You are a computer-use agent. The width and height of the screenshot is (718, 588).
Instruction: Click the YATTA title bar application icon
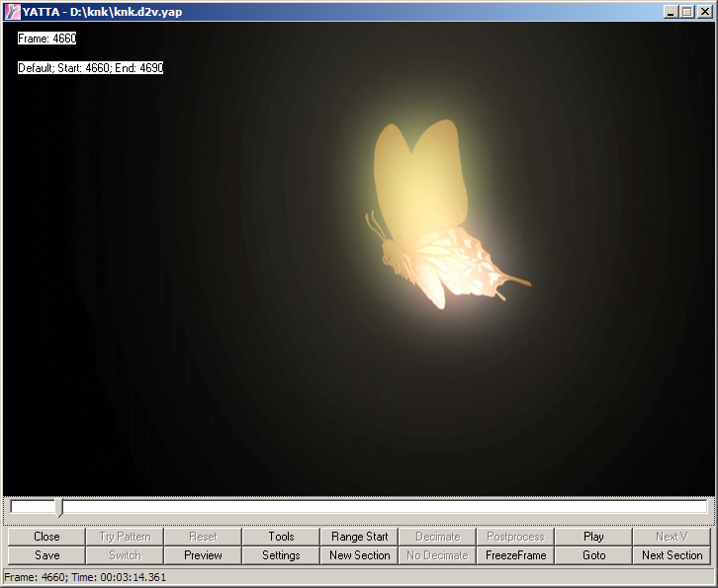click(x=12, y=12)
